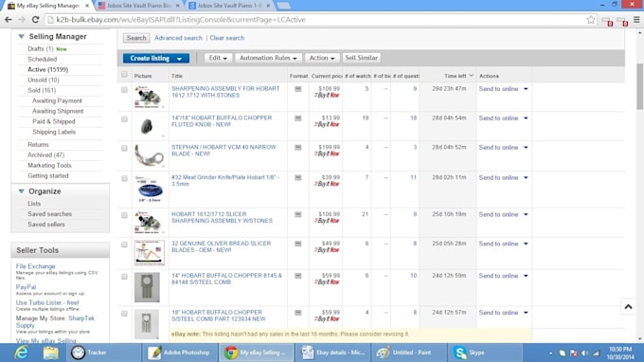The image size is (644, 362).
Task: Check Hobart 1612/1712 Slicer Sharpening listing
Action: click(124, 215)
